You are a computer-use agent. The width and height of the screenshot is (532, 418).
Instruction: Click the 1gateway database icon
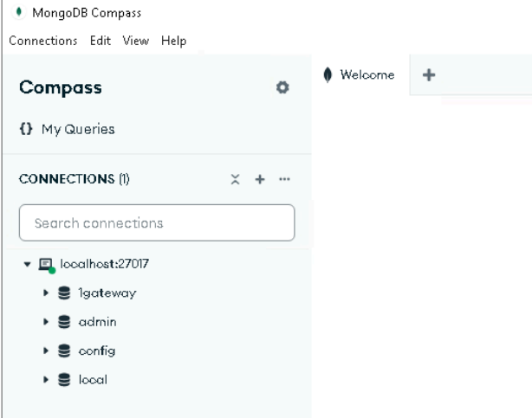tap(64, 293)
